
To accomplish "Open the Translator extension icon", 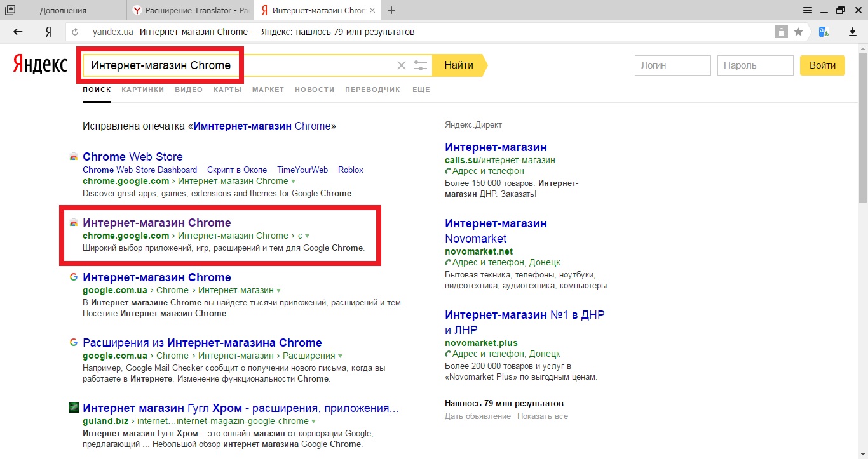I will (x=824, y=32).
